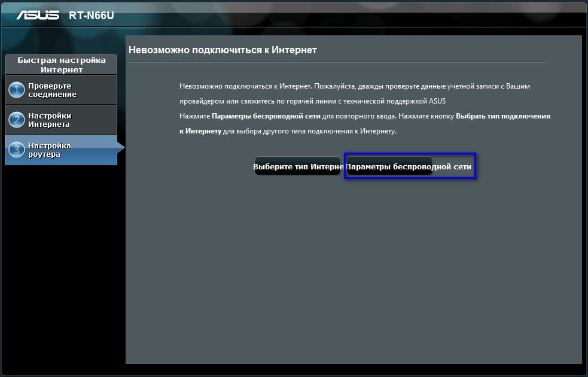This screenshot has height=377, width=588.
Task: Click bold к Интернету text on last line
Action: (x=200, y=131)
